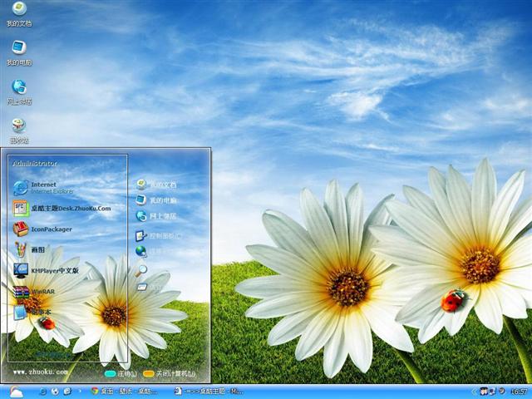Launch KMPlayer中文版 from Start menu
This screenshot has width=532, height=399.
tap(47, 270)
